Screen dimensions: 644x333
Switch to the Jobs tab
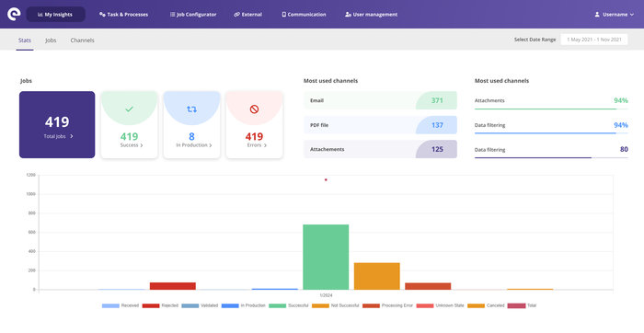(x=51, y=40)
